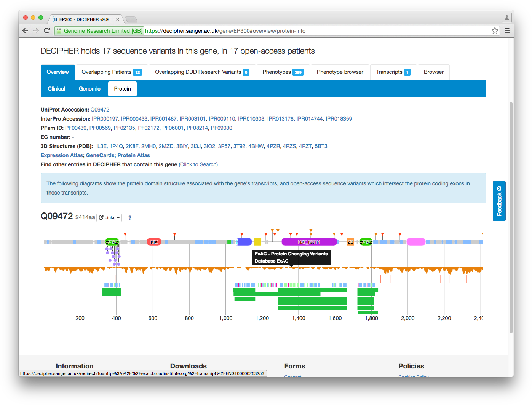
Task: Switch to the Genomic sub-tab
Action: pos(89,89)
